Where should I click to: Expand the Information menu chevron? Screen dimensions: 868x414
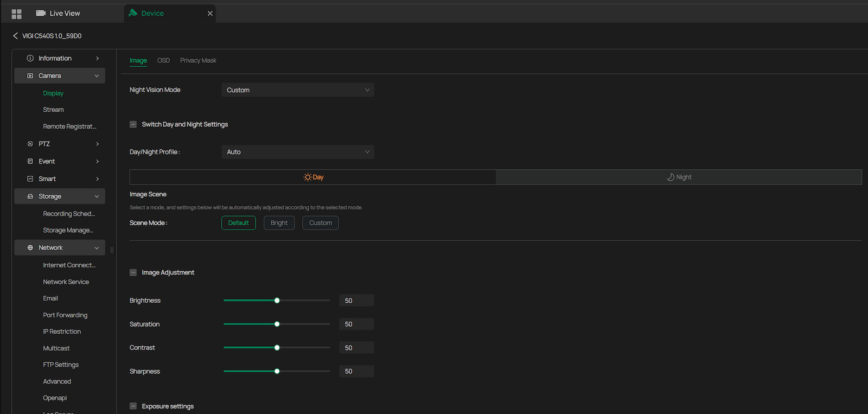click(97, 58)
